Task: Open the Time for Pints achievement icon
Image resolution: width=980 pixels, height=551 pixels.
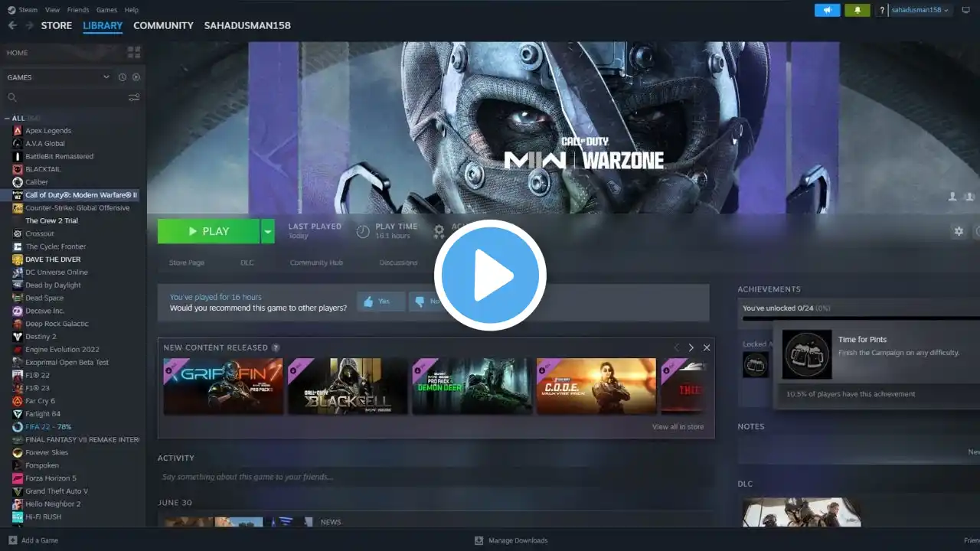Action: [x=807, y=354]
